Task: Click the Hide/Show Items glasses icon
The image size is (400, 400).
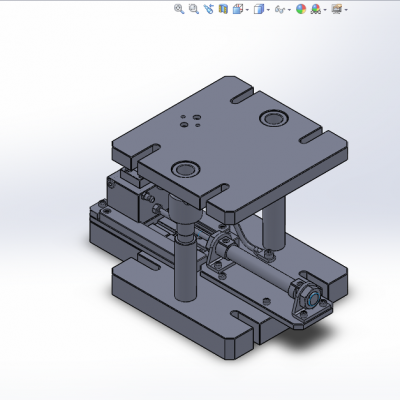Action: click(x=280, y=9)
